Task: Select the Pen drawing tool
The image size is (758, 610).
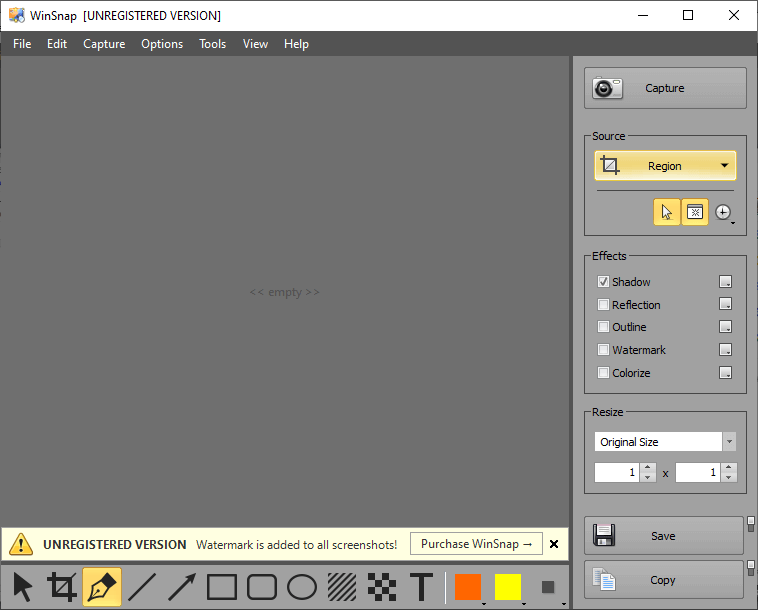Action: (102, 587)
